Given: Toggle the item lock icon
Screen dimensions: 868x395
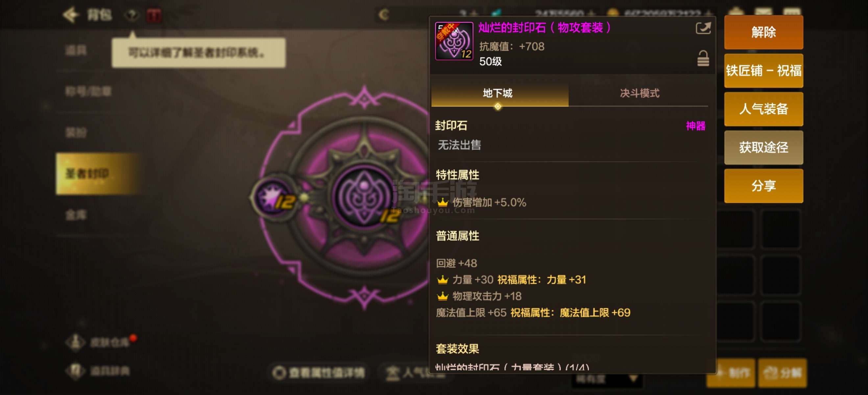Looking at the screenshot, I should 703,58.
